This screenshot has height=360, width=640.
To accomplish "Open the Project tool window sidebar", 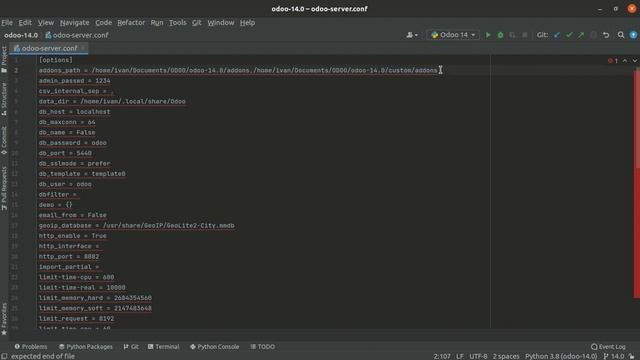I will pyautogui.click(x=4, y=60).
